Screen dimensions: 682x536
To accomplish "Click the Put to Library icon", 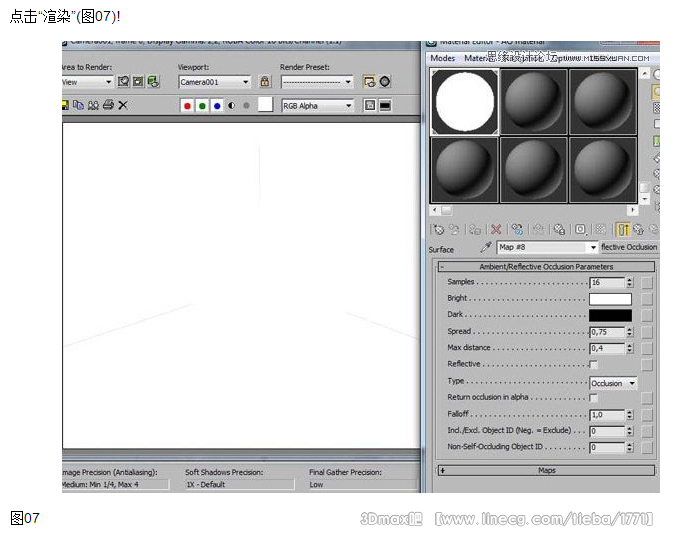I will [x=559, y=229].
